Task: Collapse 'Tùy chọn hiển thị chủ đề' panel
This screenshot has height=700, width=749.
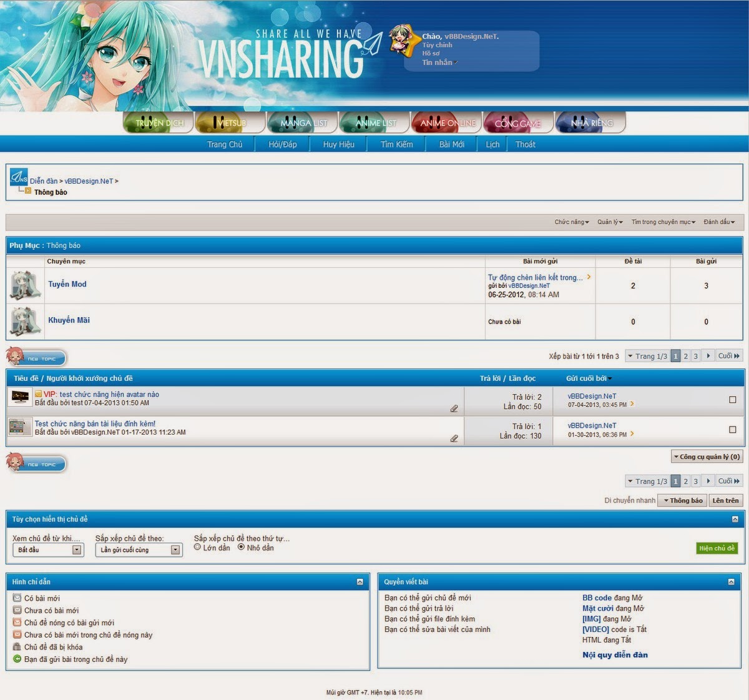Action: [735, 519]
